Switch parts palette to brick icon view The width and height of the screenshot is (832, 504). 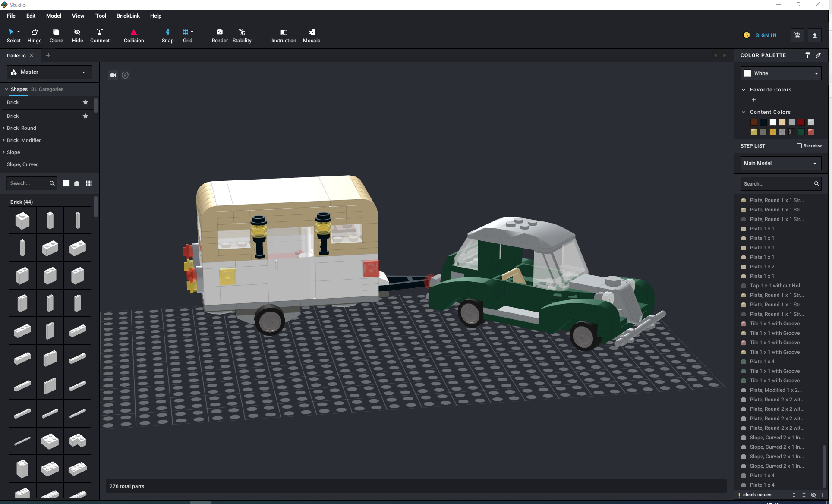coord(77,183)
